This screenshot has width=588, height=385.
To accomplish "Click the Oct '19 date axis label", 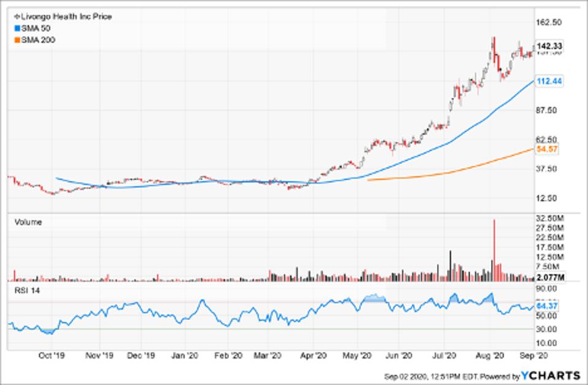I will pos(52,356).
